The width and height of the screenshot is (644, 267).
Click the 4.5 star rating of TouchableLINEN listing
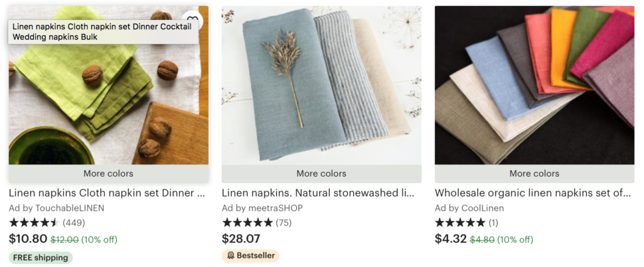(34, 222)
